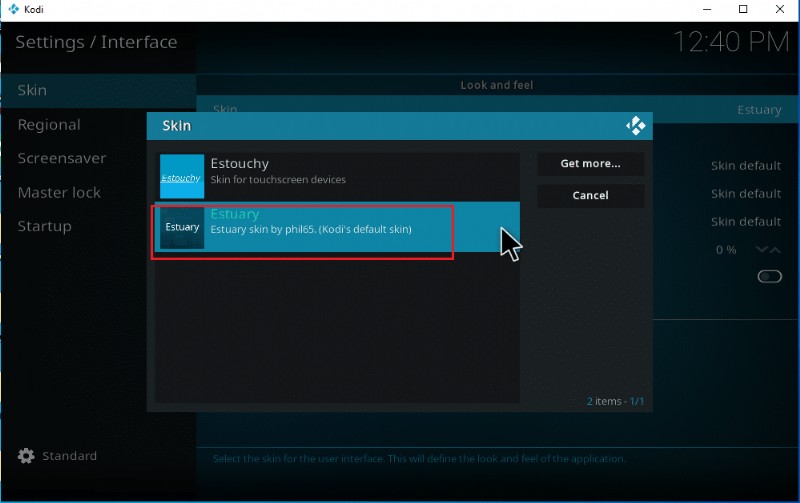Change the Standard settings level

(69, 456)
